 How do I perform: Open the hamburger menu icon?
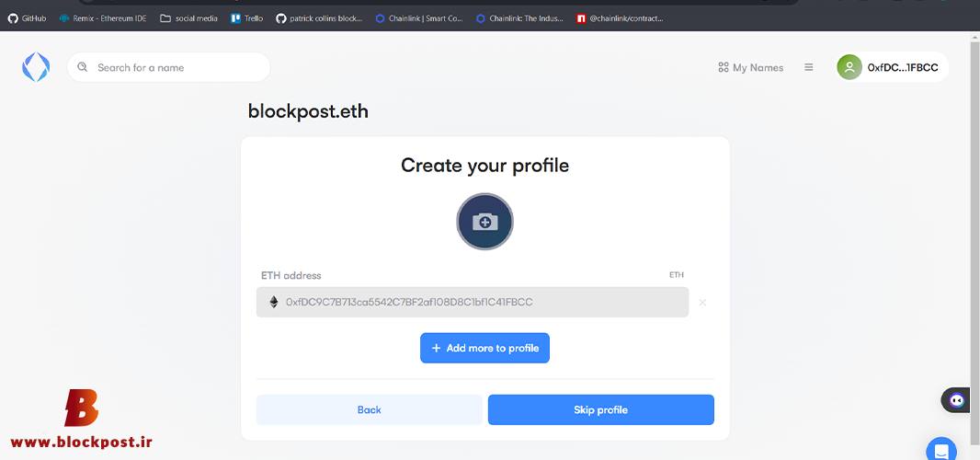pos(809,67)
